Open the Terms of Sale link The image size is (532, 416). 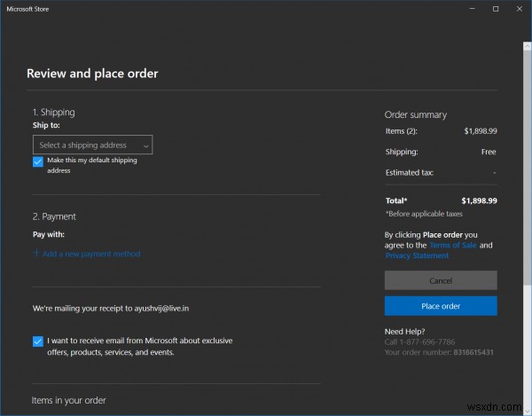click(453, 245)
